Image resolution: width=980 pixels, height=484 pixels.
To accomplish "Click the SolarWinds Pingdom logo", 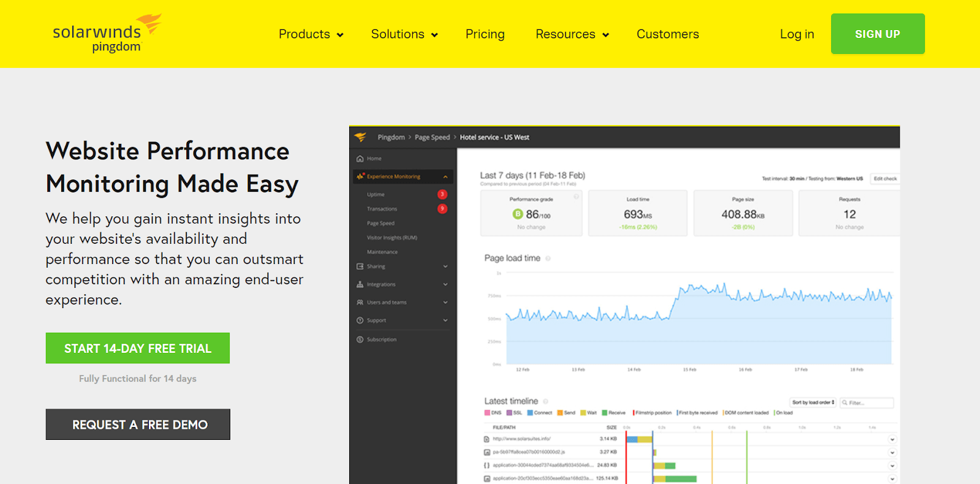I will 107,33.
